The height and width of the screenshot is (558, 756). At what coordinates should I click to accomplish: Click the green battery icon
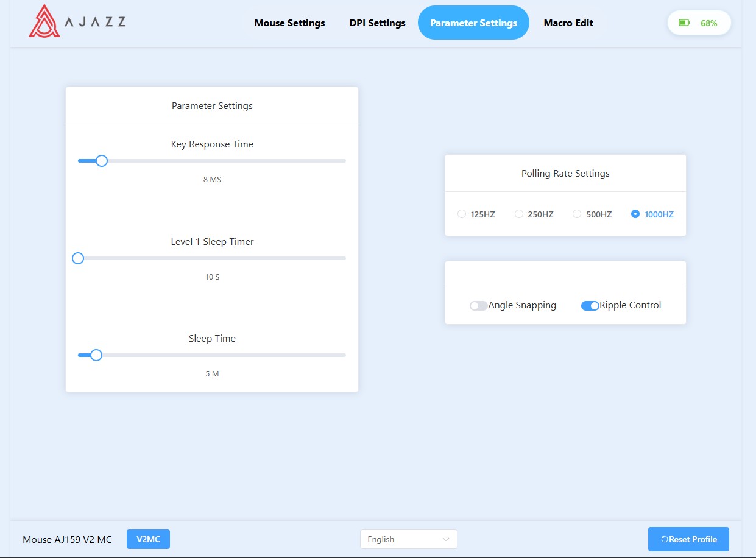pos(684,23)
